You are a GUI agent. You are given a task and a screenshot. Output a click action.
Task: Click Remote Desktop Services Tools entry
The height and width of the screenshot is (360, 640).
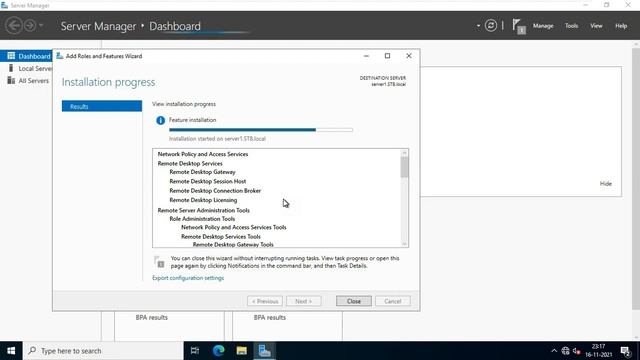[x=220, y=237]
